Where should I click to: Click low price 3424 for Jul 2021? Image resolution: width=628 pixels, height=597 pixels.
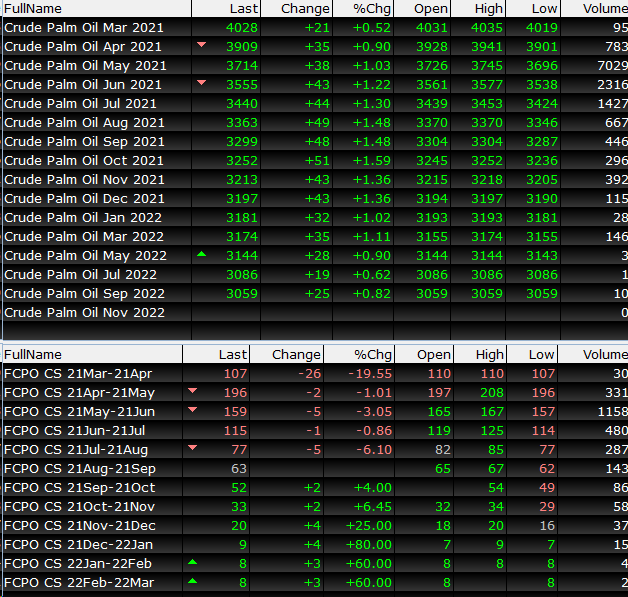542,104
